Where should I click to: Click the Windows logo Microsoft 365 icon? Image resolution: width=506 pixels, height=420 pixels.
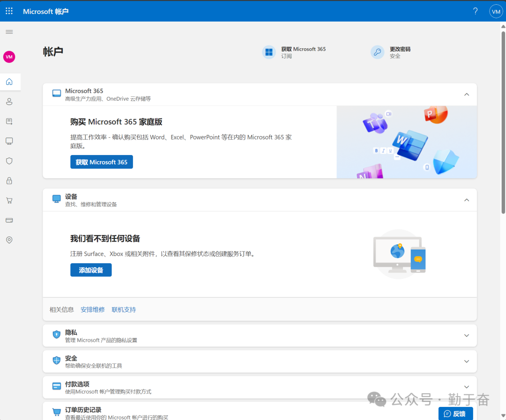269,52
